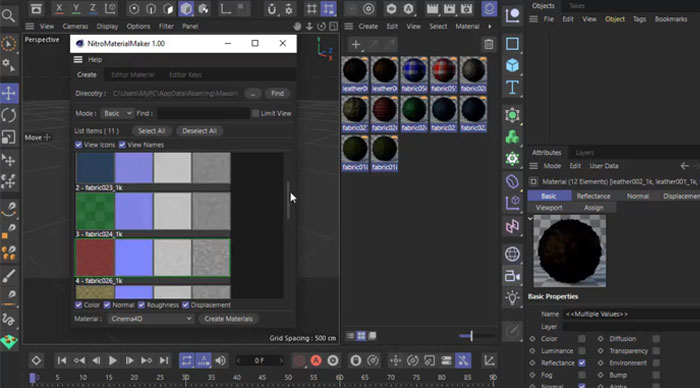Open the Objects panel hamburger menu
This screenshot has width=700, height=388.
click(533, 19)
